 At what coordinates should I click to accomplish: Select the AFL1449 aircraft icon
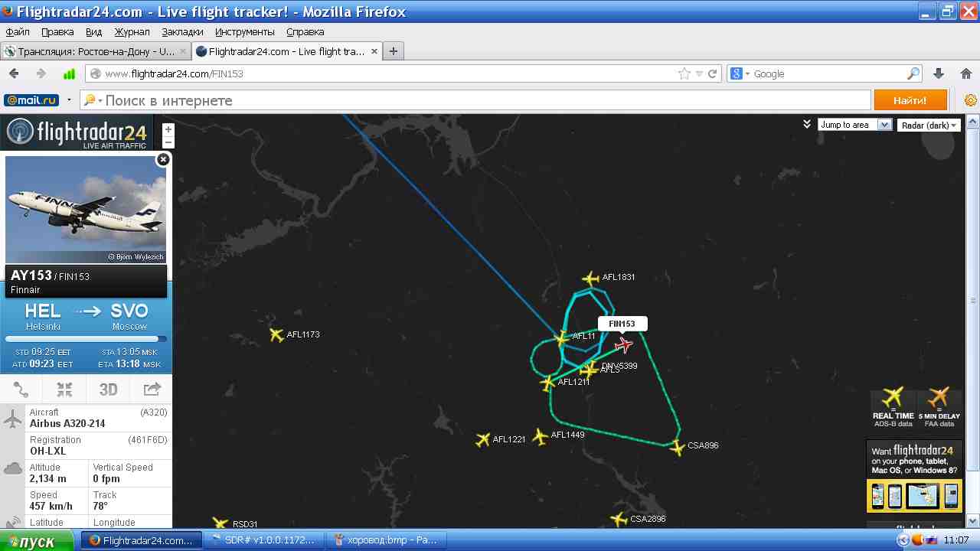[540, 437]
